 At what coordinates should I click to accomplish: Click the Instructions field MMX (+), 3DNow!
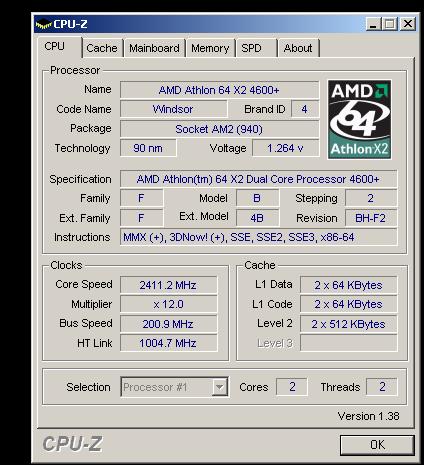258,237
